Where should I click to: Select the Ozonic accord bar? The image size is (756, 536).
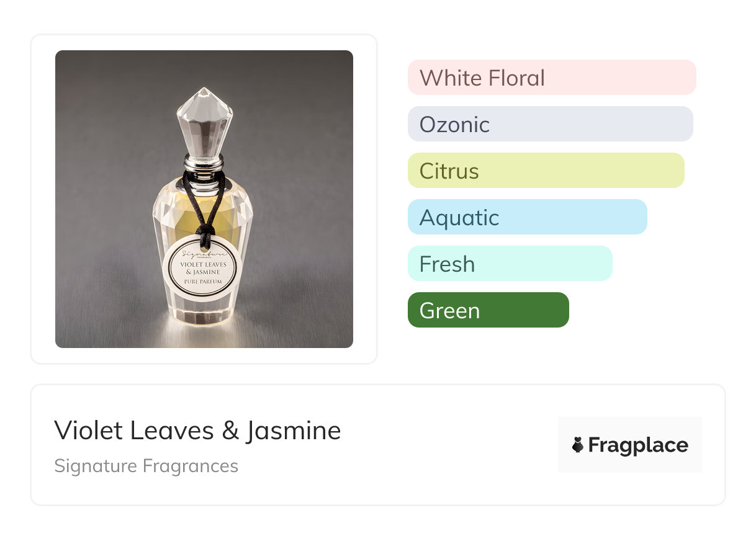coord(550,124)
